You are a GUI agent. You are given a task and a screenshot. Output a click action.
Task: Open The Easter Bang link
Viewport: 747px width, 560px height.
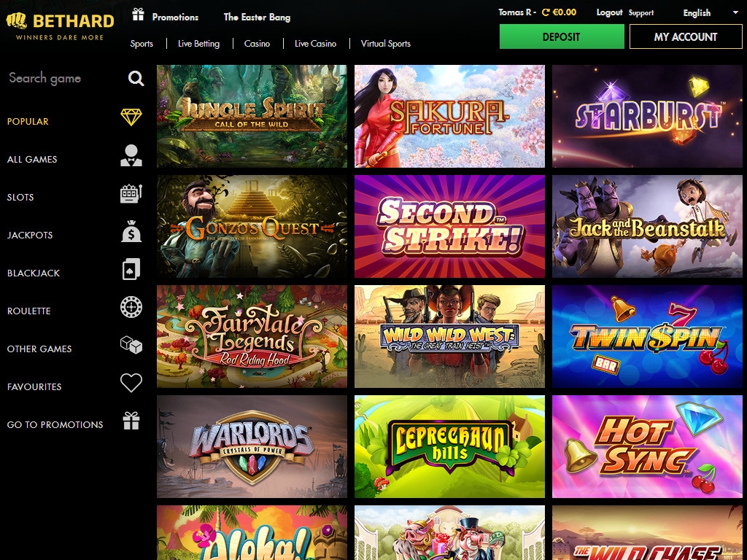tap(257, 17)
